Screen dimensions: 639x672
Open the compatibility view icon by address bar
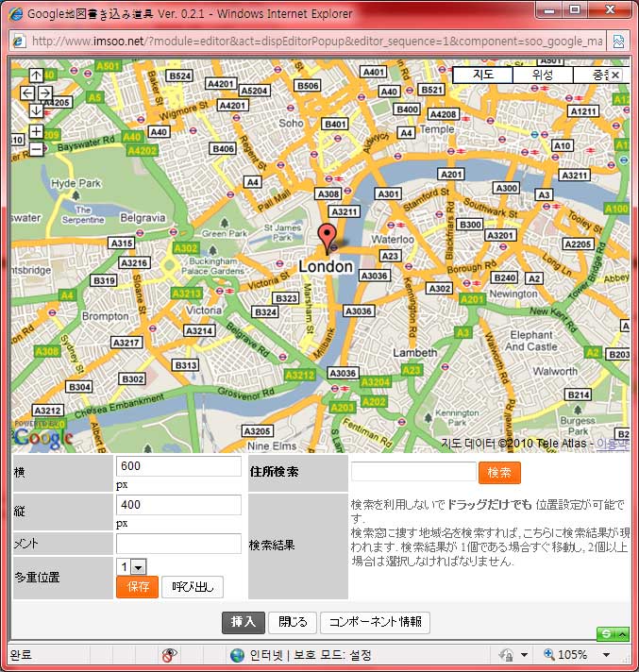(x=618, y=42)
